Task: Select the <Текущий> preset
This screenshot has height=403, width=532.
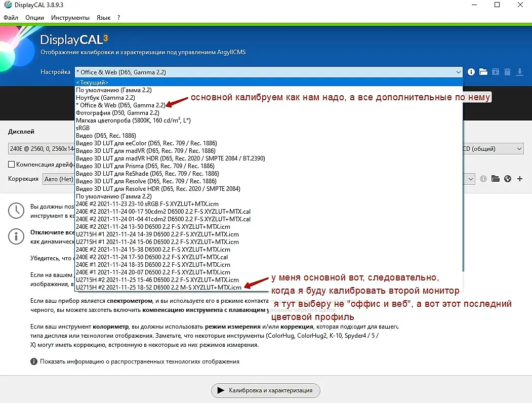Action: 269,83
